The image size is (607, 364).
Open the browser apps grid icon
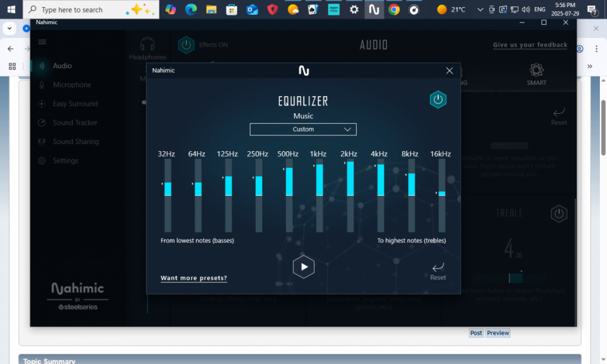12,66
